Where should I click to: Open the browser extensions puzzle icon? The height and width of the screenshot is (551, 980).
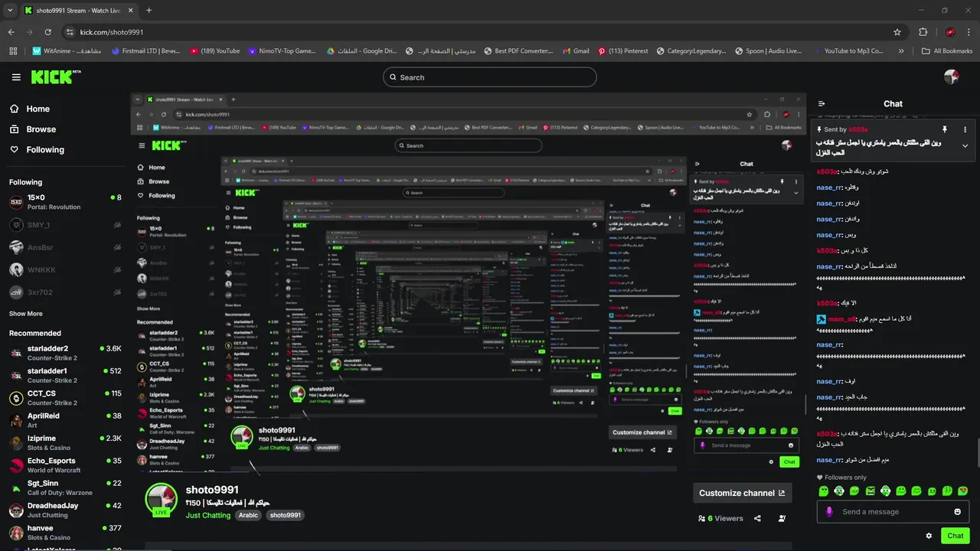pos(923,32)
